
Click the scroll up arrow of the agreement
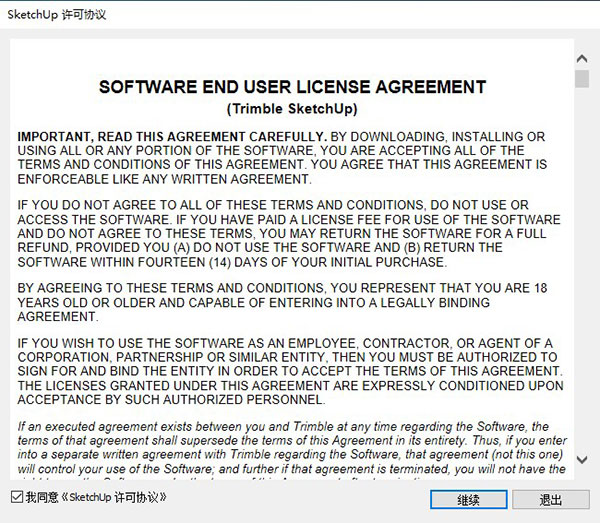pyautogui.click(x=582, y=59)
